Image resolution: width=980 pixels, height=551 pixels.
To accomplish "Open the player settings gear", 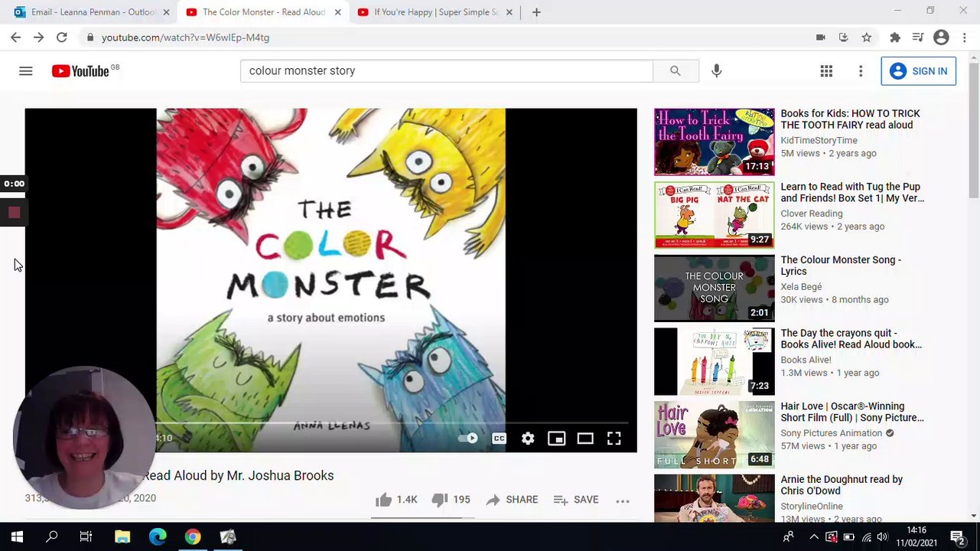I will click(528, 439).
